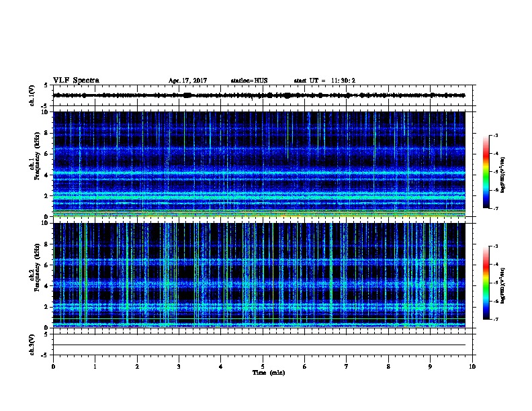This screenshot has width=532, height=411.
Task: Click the "-7" tick on ch.2 colorbar
Action: [x=495, y=319]
